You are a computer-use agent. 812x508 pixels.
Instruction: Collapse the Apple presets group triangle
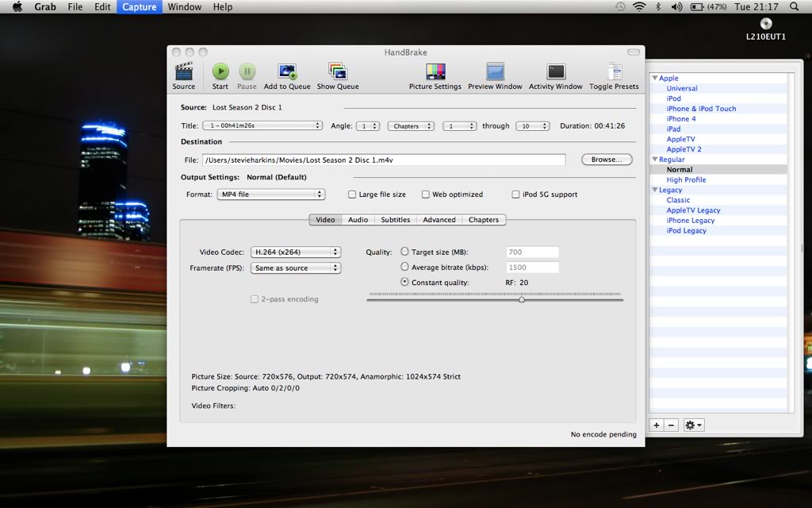click(x=655, y=79)
